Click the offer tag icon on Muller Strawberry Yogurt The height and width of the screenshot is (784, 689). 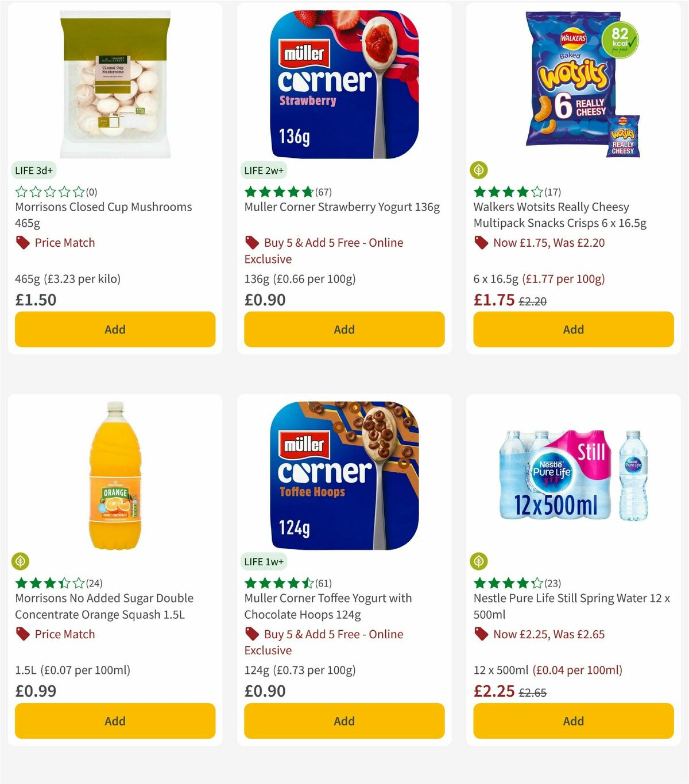[251, 242]
